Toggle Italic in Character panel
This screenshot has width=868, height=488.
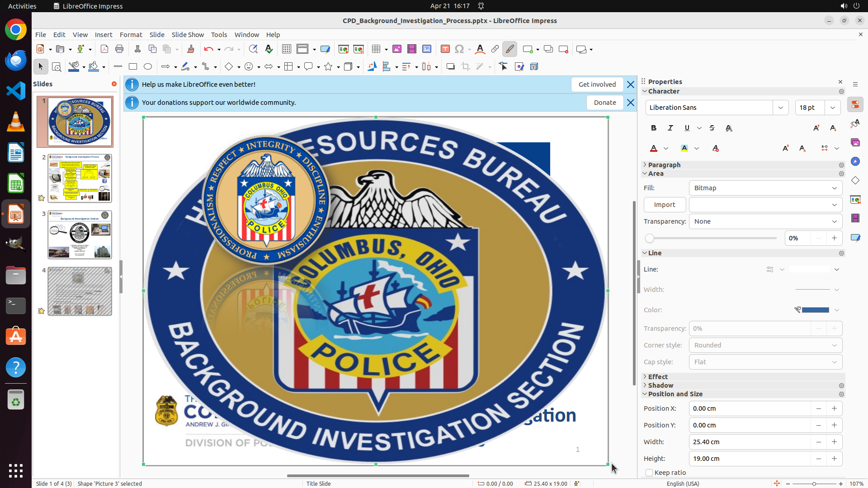(x=670, y=128)
